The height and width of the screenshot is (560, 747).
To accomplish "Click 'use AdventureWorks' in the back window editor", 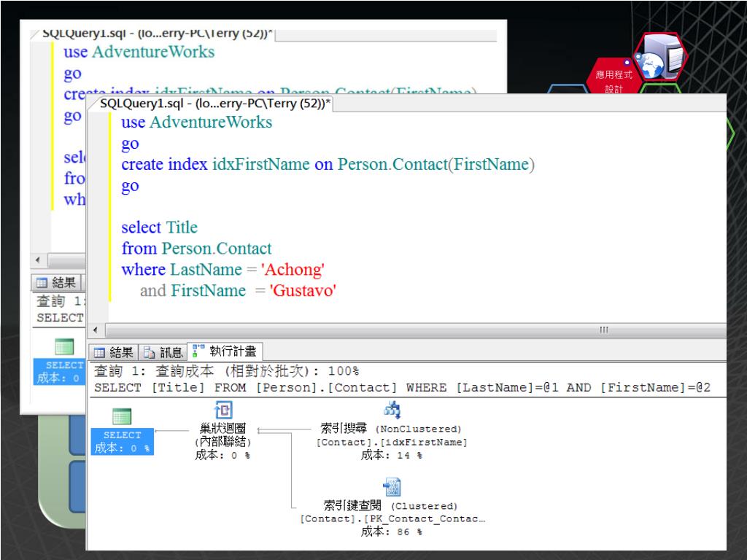I will [139, 52].
